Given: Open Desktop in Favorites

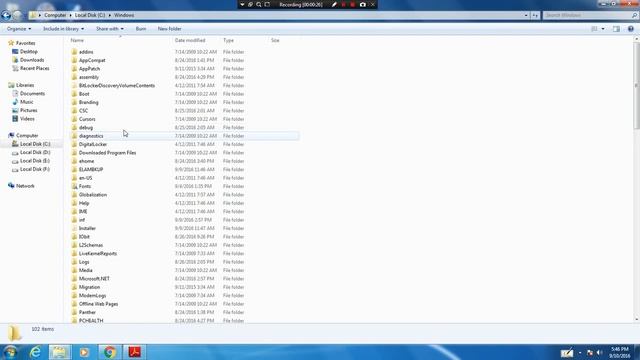Looking at the screenshot, I should (29, 51).
